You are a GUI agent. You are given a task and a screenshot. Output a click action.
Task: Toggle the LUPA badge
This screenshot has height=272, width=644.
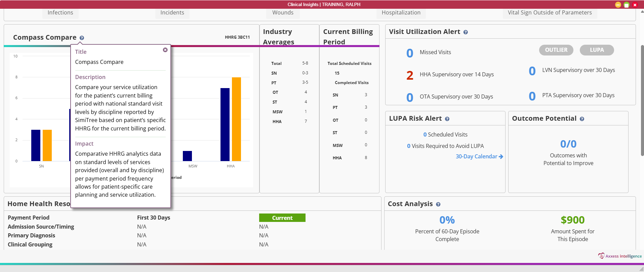pos(597,50)
